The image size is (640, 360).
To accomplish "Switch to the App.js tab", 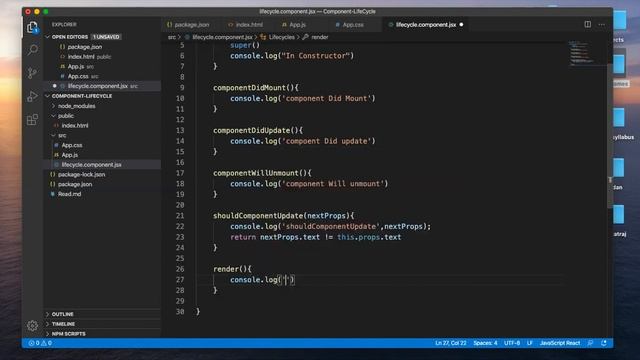I will (294, 24).
